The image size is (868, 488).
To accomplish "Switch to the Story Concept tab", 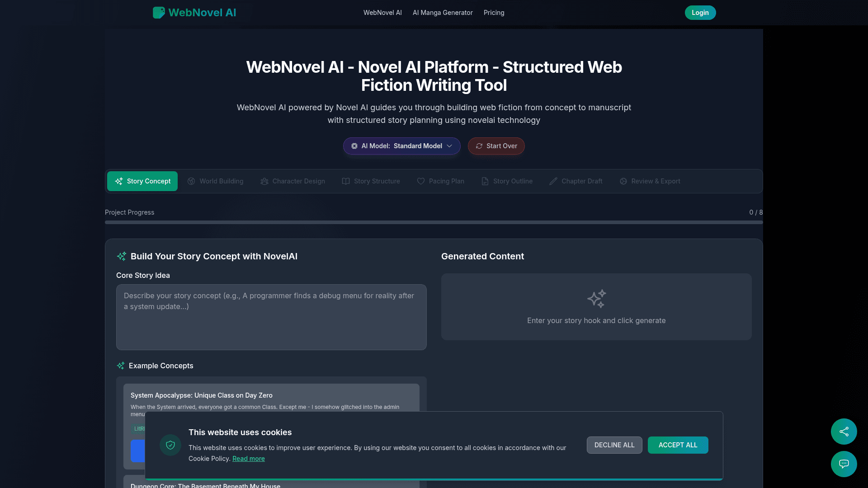I will pyautogui.click(x=142, y=181).
